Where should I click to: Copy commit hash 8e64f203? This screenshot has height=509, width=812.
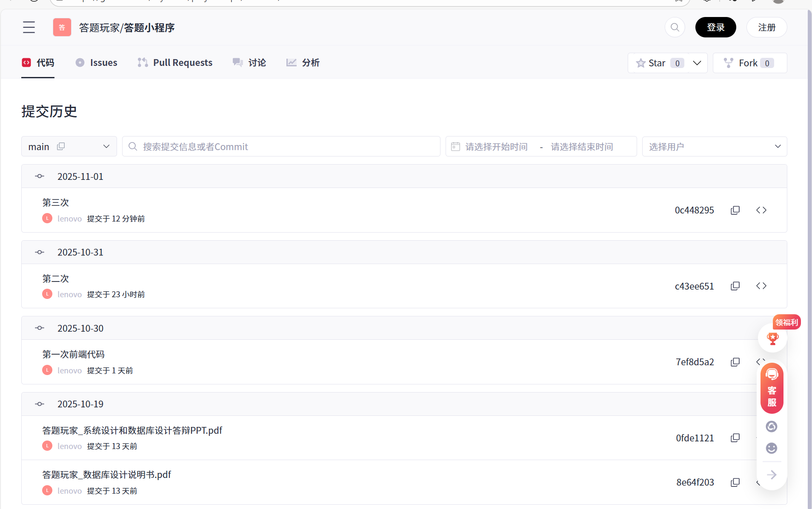[x=735, y=482]
